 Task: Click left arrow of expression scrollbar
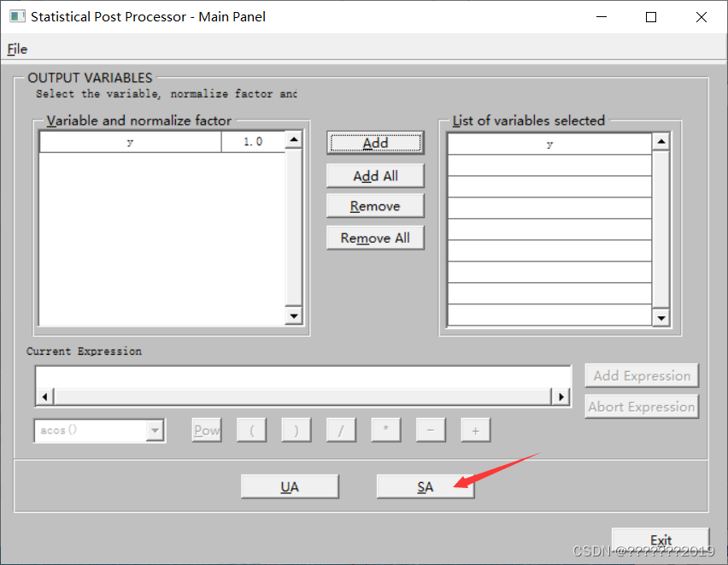tap(45, 397)
